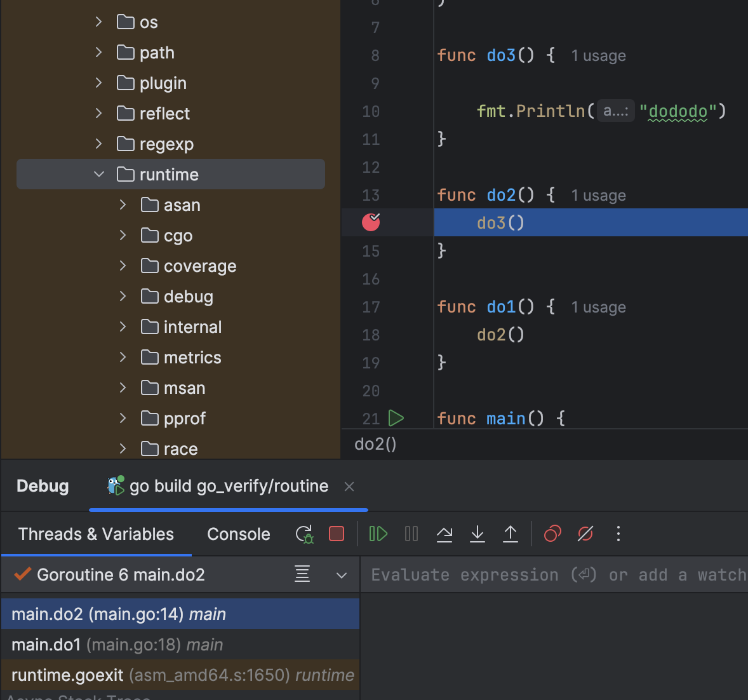
Task: Click the Rerun debug session icon
Action: click(x=304, y=534)
